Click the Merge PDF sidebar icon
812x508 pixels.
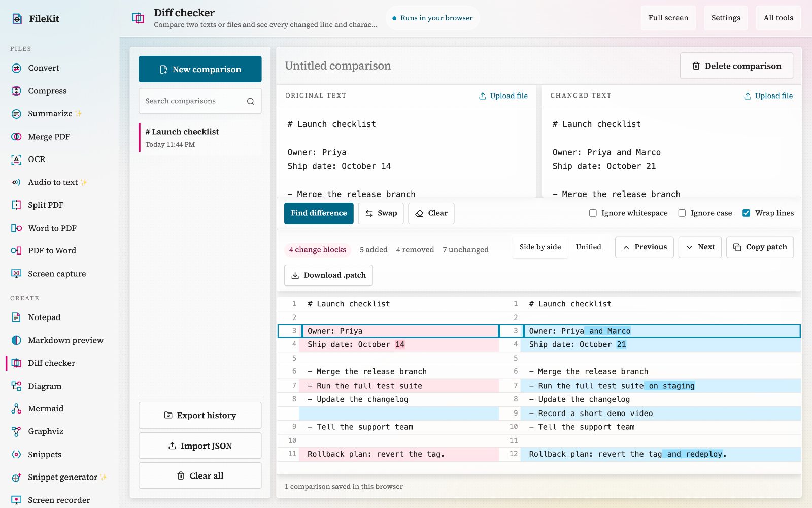(x=16, y=137)
